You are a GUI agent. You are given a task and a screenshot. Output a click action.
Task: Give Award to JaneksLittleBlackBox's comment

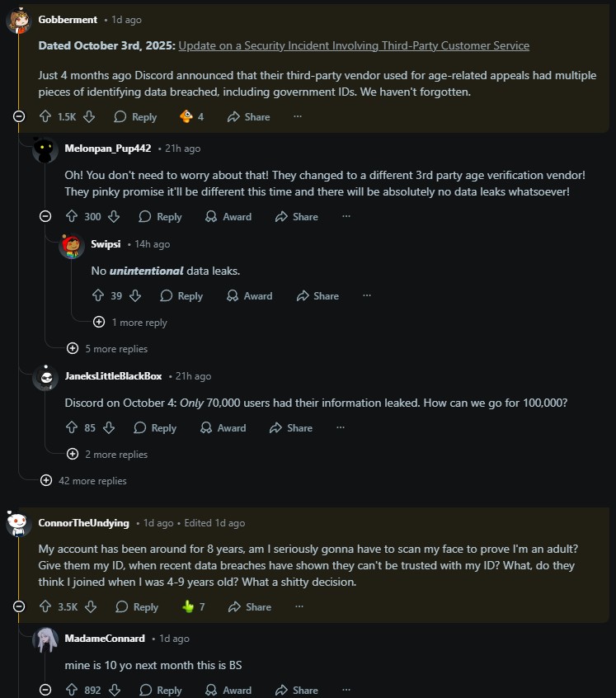[223, 428]
